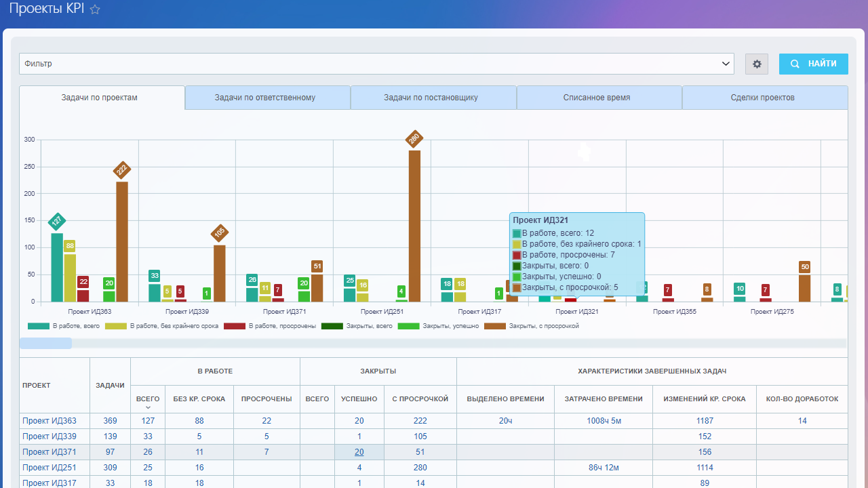Select the Списанное время tab
The image size is (868, 488).
click(597, 98)
